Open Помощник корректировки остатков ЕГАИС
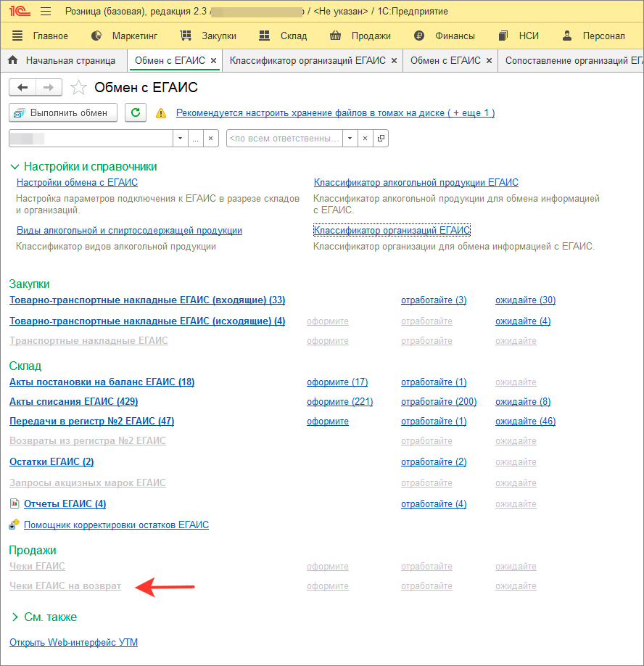 [116, 525]
